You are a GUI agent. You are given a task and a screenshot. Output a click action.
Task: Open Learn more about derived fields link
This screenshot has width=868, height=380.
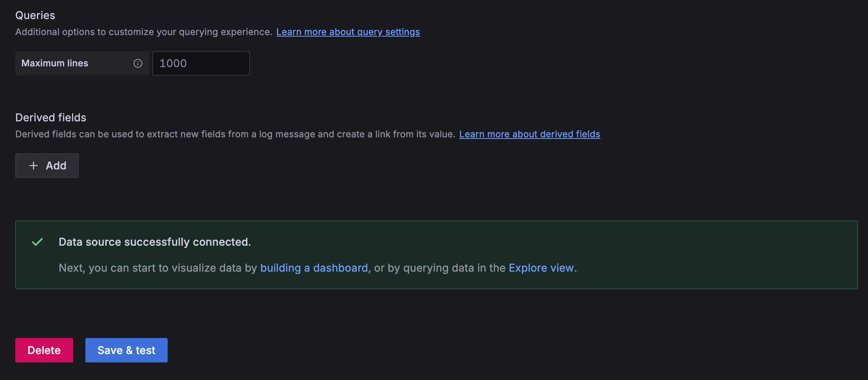tap(529, 134)
